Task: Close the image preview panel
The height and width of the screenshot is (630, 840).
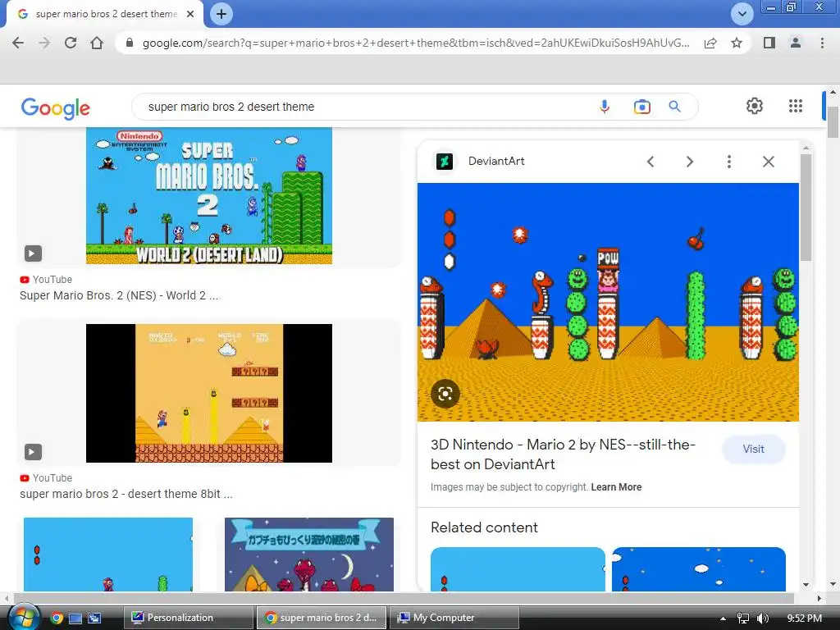Action: (768, 162)
